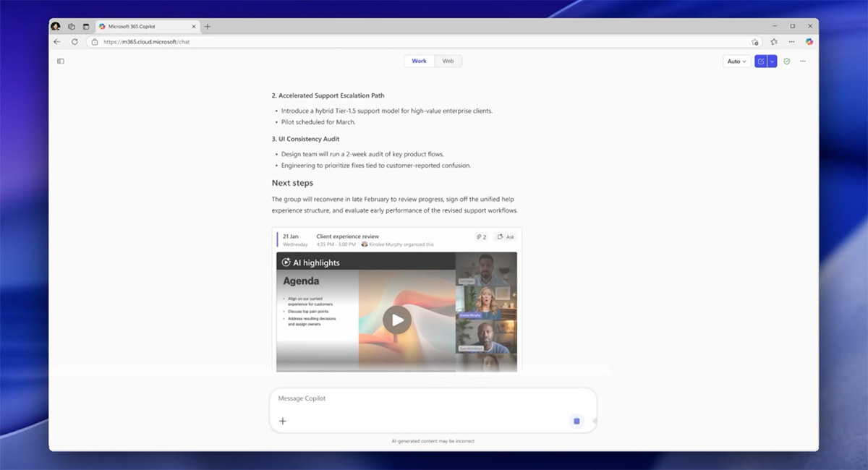
Task: Expand the Auto model dropdown
Action: coord(736,61)
